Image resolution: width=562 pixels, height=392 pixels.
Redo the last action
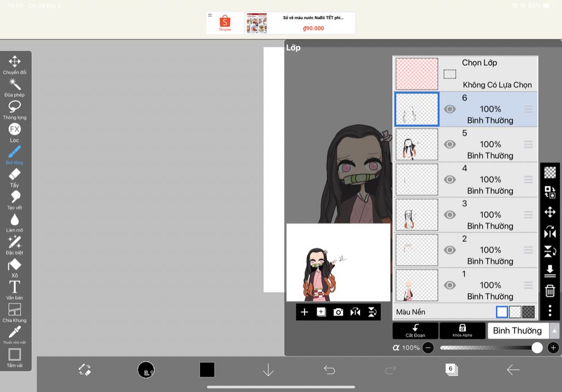(x=390, y=370)
